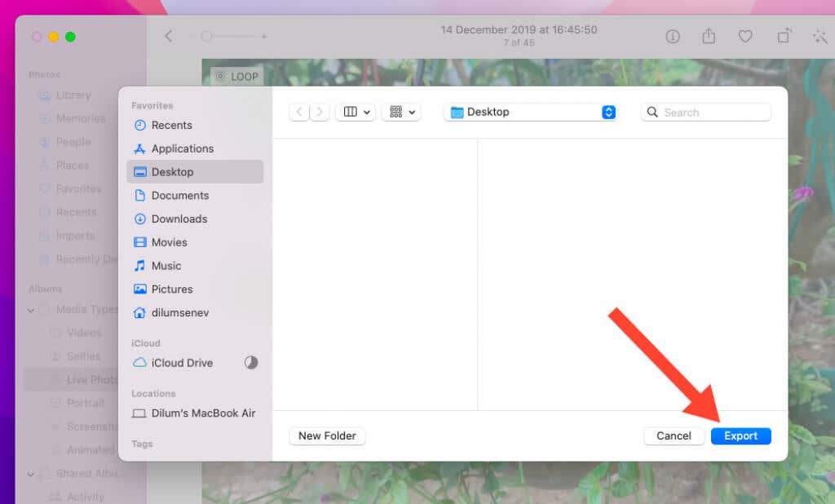
Task: Select Desktop in the dialog sidebar
Action: tap(195, 172)
